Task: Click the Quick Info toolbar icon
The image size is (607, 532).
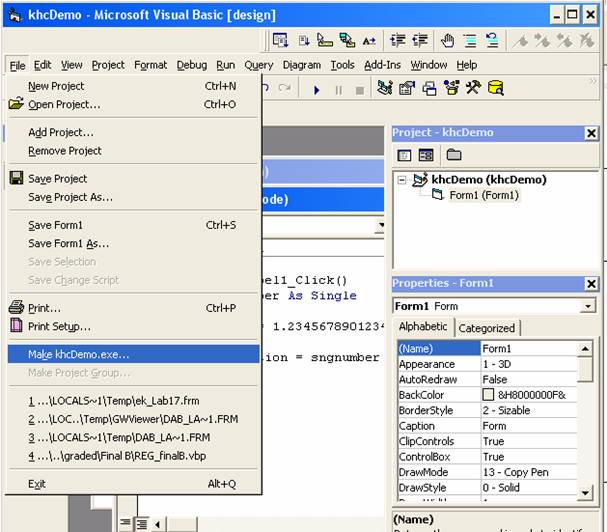Action: click(x=325, y=40)
